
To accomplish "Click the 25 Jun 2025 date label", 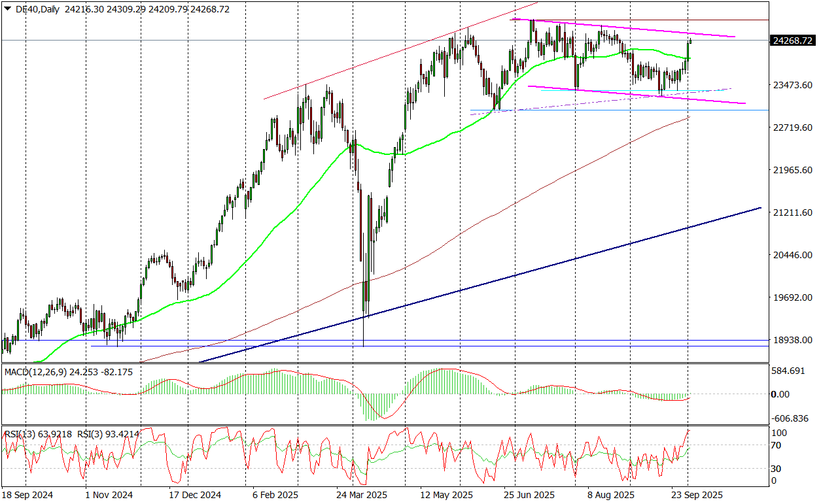I will (529, 496).
